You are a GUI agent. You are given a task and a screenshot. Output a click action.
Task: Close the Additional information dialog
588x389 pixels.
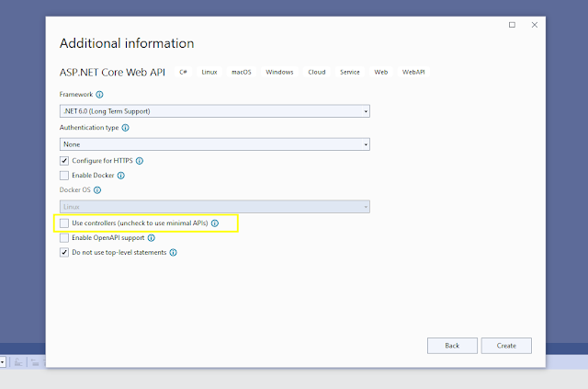click(x=535, y=25)
